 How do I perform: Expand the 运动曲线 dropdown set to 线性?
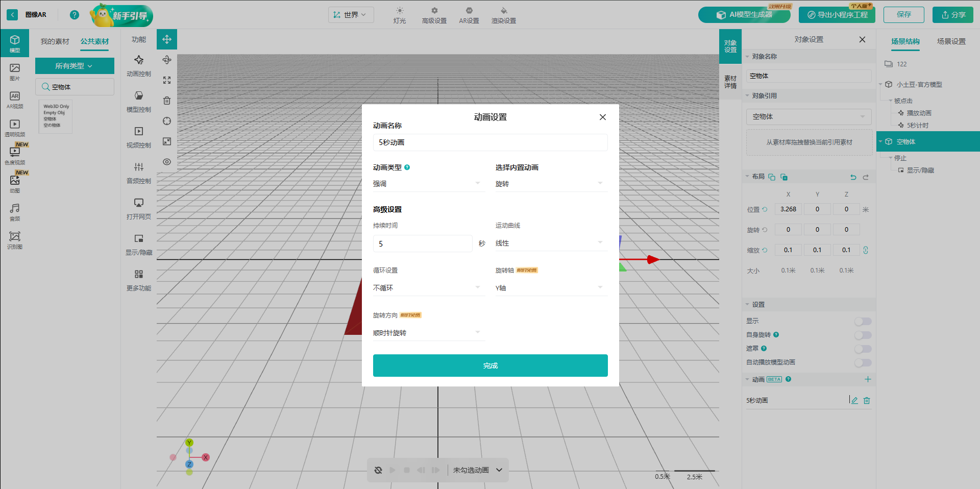(x=549, y=243)
